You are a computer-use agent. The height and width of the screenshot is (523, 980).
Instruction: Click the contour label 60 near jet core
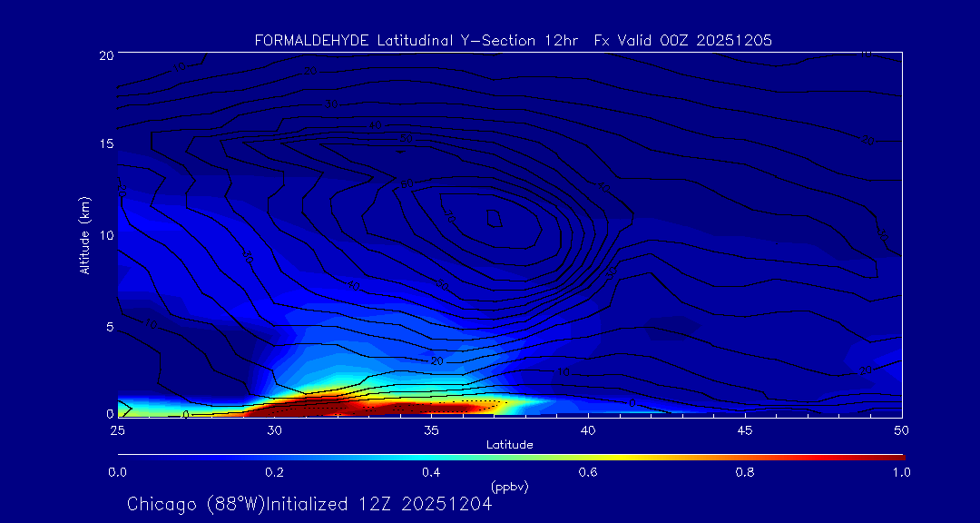407,183
